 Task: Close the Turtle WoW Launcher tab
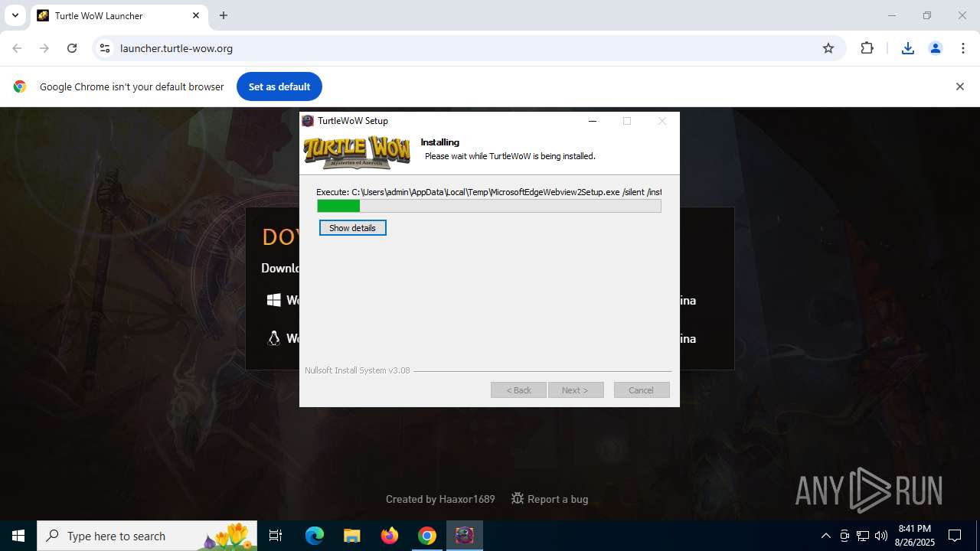pyautogui.click(x=196, y=15)
